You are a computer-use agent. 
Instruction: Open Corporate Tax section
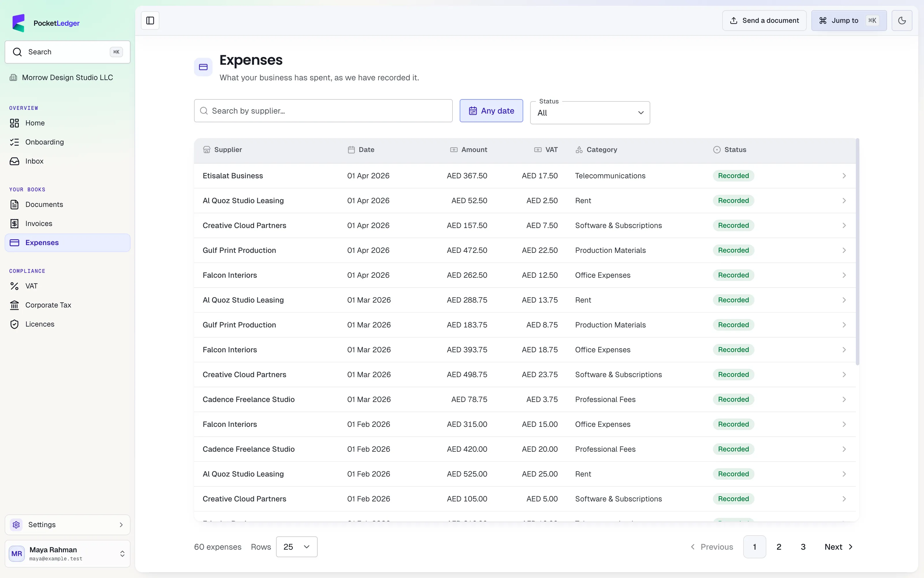(68, 305)
